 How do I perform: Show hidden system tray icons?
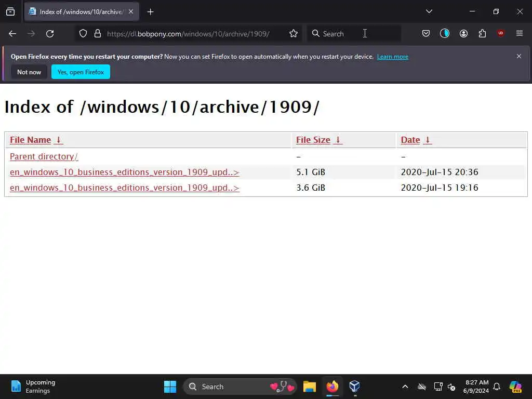[405, 387]
